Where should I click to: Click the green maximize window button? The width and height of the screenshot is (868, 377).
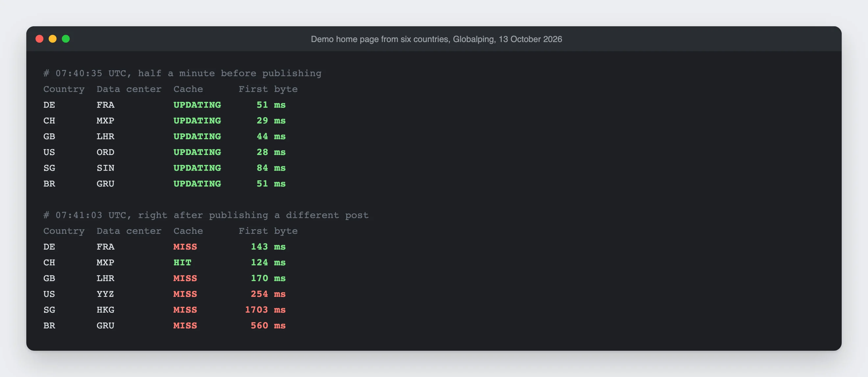click(x=66, y=39)
